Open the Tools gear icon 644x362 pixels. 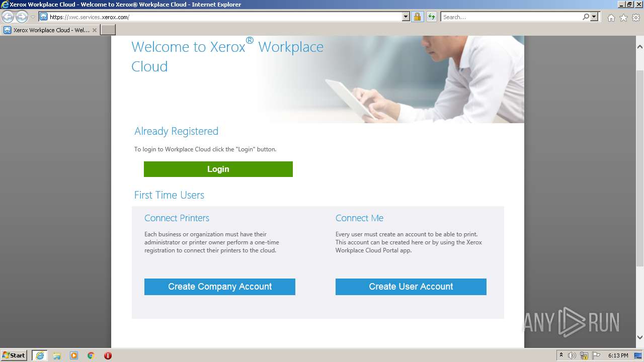[636, 18]
